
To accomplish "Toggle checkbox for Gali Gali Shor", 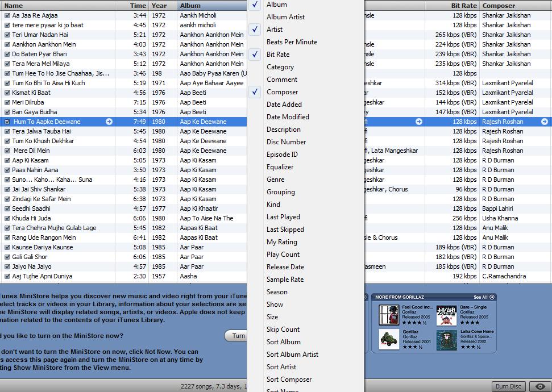I will (x=7, y=257).
